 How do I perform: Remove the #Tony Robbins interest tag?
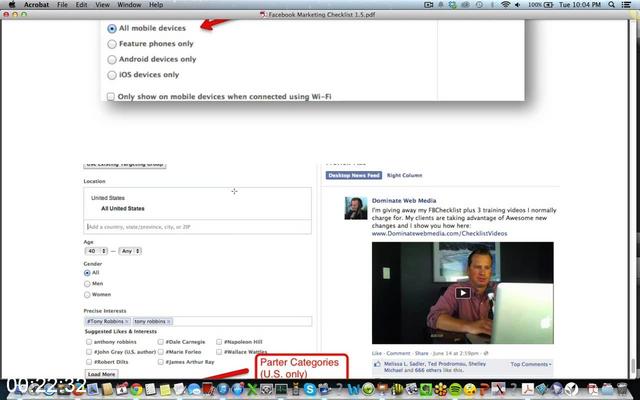point(127,322)
